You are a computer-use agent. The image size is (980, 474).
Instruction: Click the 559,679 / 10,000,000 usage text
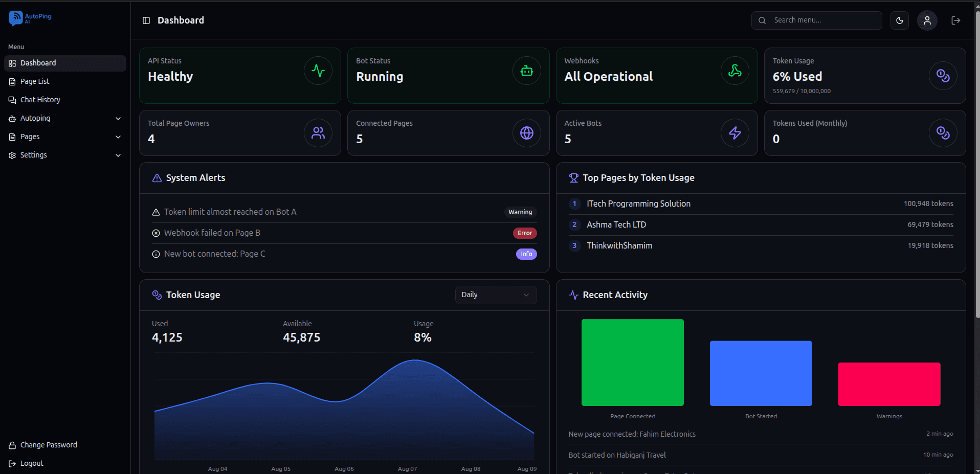(x=801, y=91)
